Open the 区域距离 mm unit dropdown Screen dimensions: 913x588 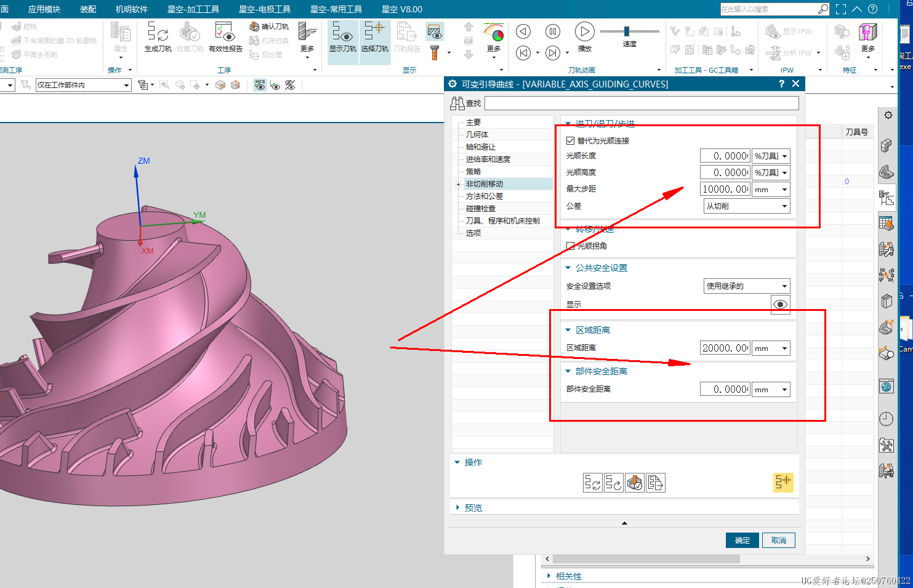pos(771,348)
